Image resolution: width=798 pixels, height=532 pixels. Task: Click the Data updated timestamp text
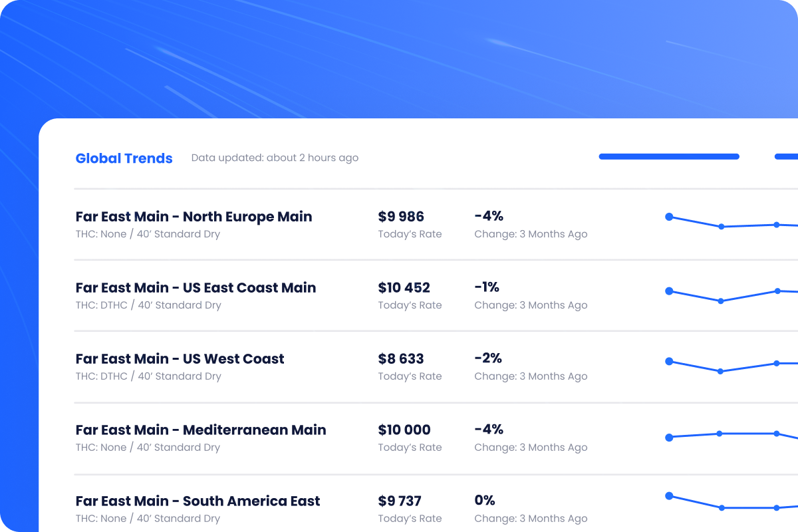point(275,158)
